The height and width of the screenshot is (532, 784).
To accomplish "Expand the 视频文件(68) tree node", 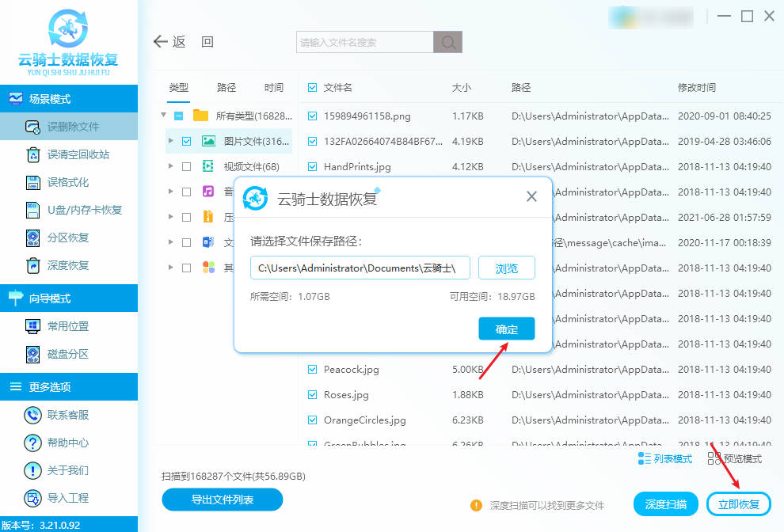I will tap(171, 166).
